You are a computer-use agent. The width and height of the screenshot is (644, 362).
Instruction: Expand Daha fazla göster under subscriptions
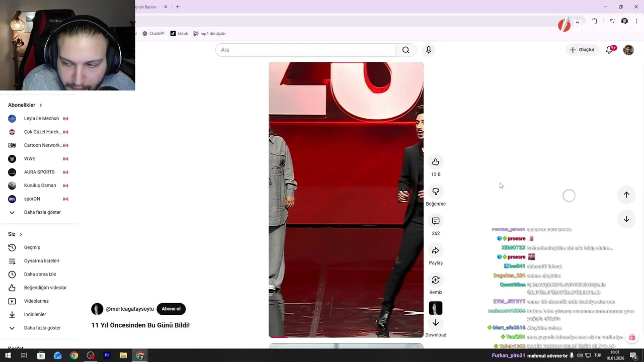(38, 212)
